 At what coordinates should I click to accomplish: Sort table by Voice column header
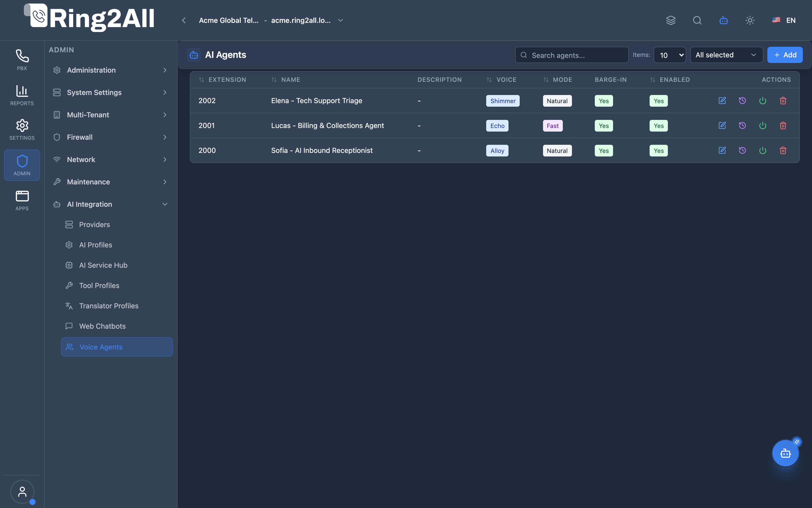click(501, 80)
